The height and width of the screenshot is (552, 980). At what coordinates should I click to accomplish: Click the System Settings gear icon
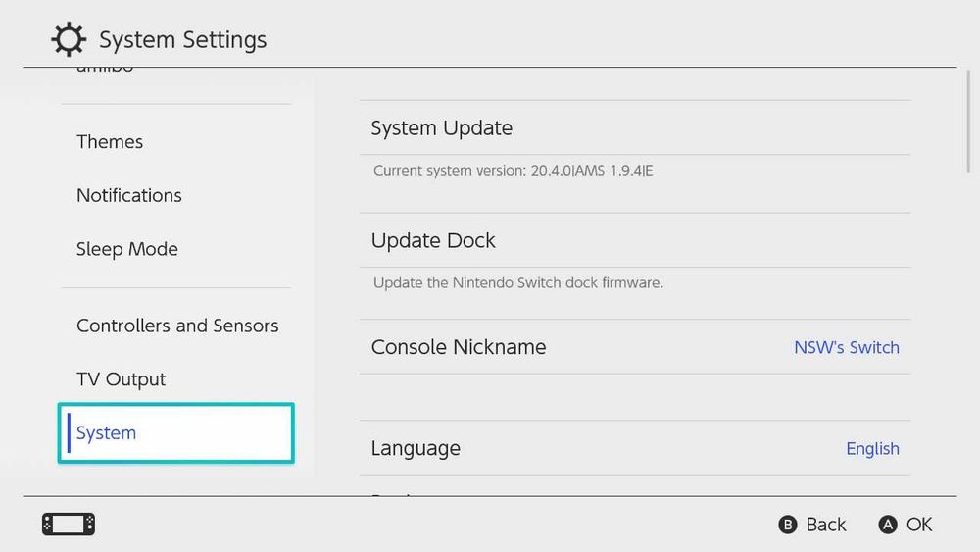pos(69,40)
